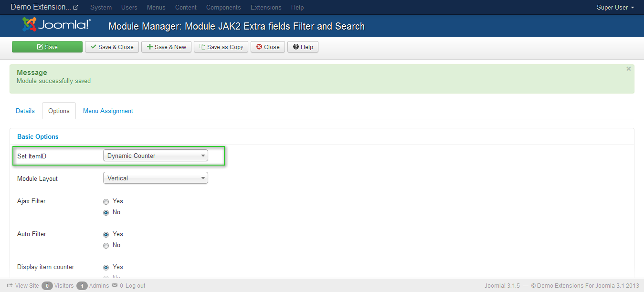
Task: Open the Help question-mark button
Action: click(303, 47)
